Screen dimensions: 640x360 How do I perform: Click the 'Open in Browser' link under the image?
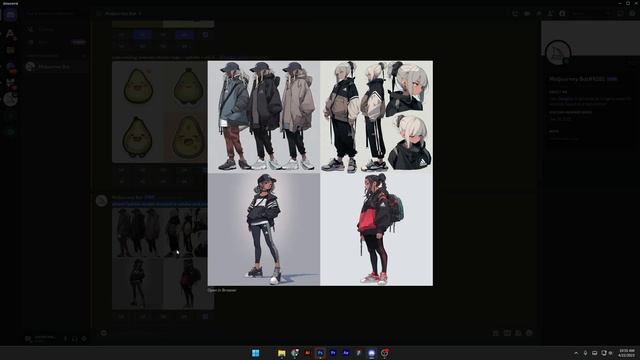[222, 290]
